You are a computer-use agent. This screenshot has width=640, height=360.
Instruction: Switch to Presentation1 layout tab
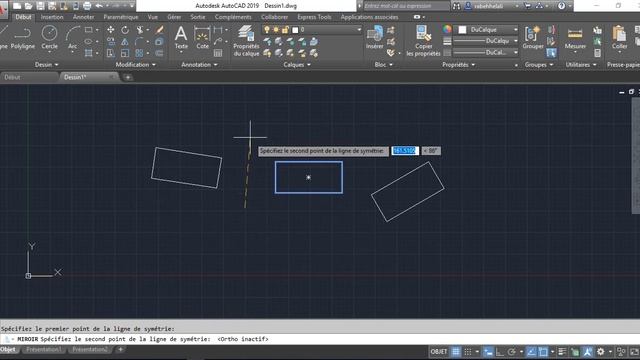44,349
